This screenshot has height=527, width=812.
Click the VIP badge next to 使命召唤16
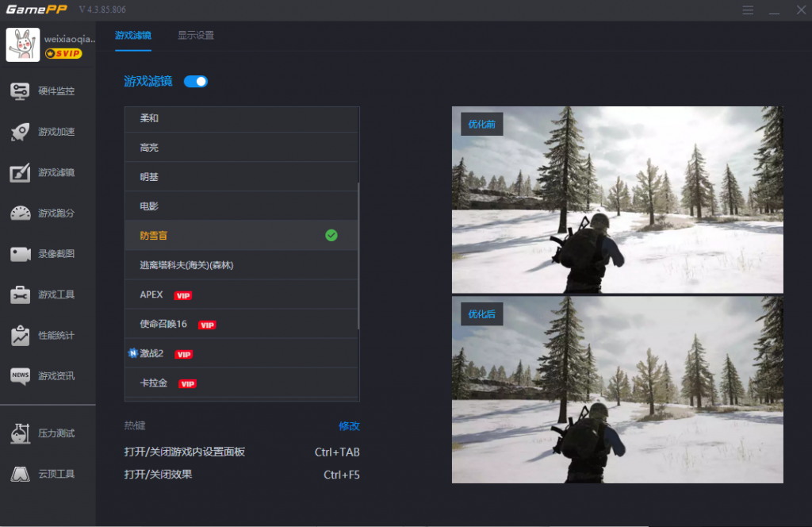tap(207, 325)
